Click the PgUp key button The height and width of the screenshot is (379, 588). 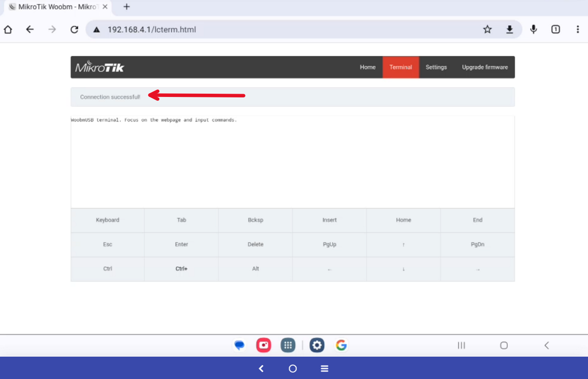tap(330, 244)
